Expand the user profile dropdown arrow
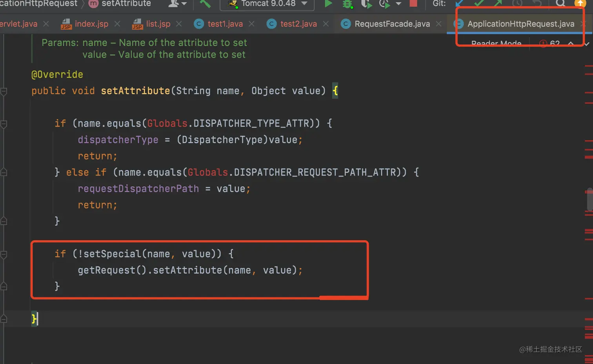Viewport: 593px width, 364px height. pyautogui.click(x=184, y=4)
